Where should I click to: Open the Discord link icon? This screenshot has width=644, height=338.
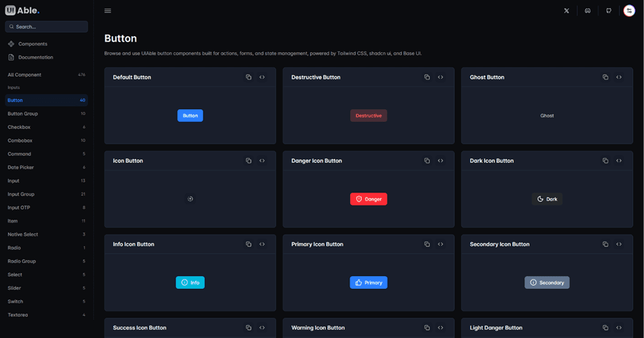[588, 11]
